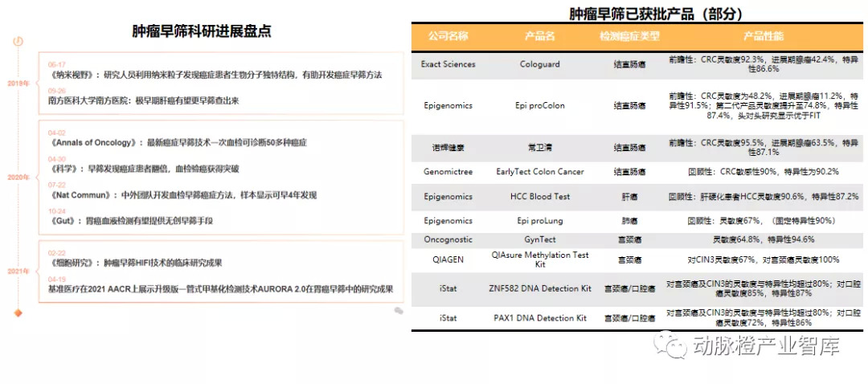
Task: Click the title 肿瘤早筛已获批产品（部分）
Action: [x=656, y=14]
